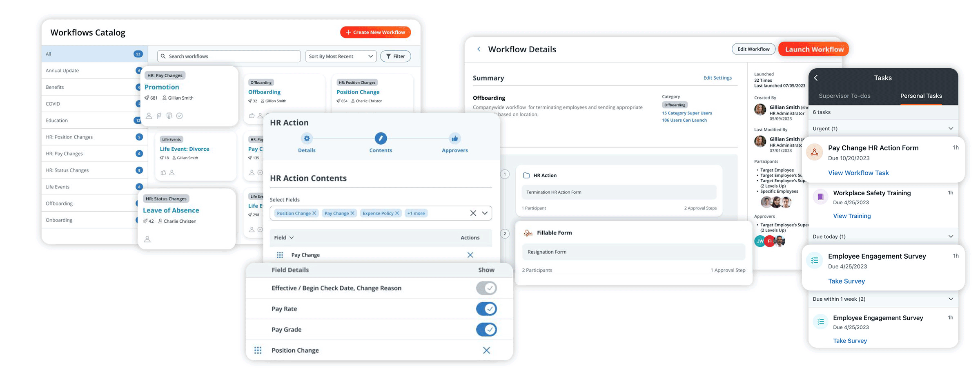Select HR: Status Changes category
The image size is (980, 382).
click(67, 170)
